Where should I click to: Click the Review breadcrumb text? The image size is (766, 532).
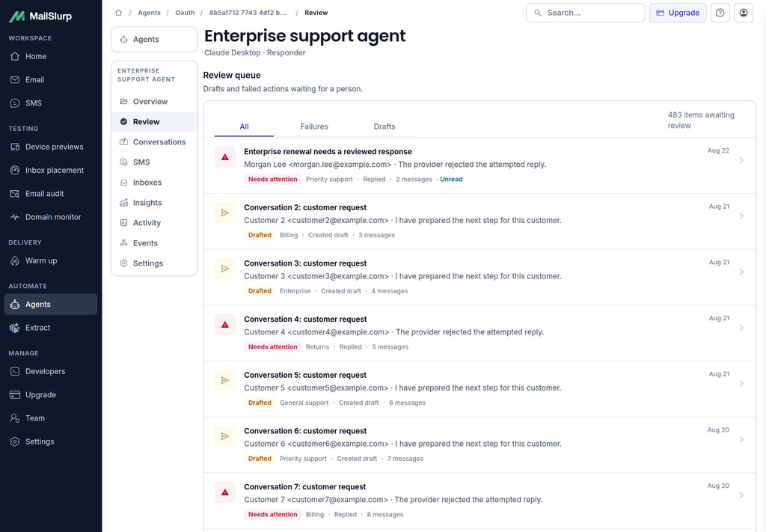click(316, 13)
